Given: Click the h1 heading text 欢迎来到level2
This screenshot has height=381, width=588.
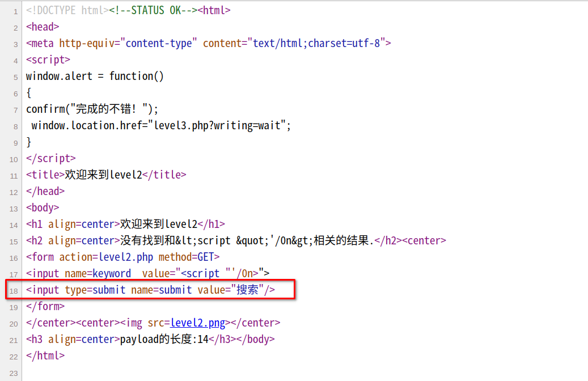Looking at the screenshot, I should tap(159, 225).
